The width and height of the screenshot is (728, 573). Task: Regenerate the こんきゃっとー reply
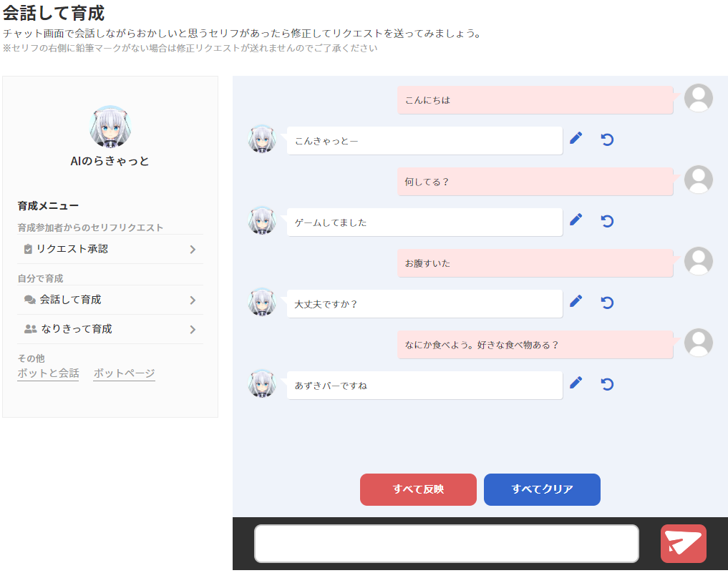[x=607, y=139]
